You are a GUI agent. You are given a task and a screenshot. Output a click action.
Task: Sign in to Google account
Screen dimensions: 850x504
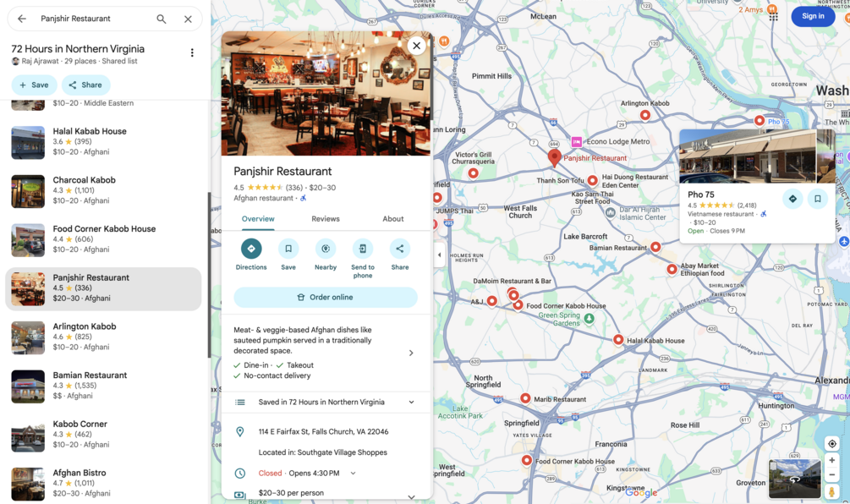813,16
